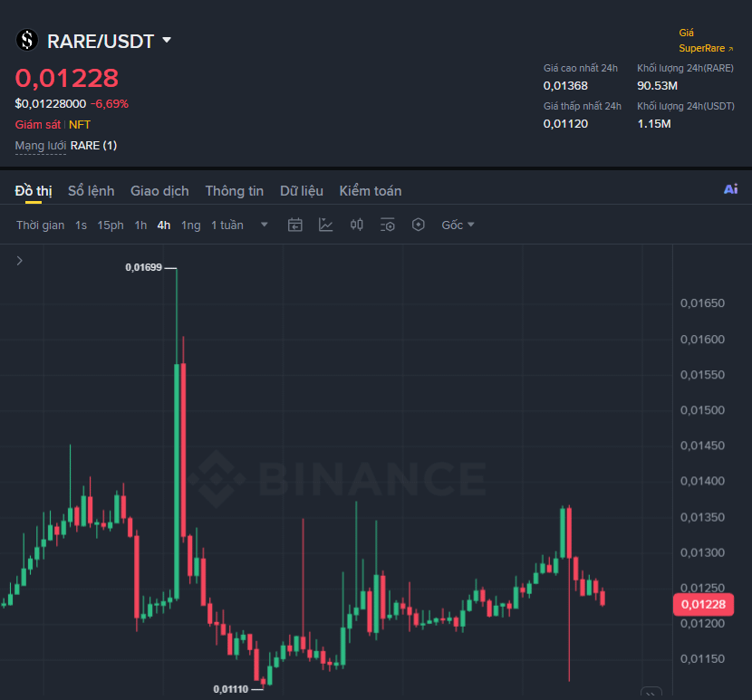Click the Thời gian label
The image size is (752, 700).
(x=40, y=225)
